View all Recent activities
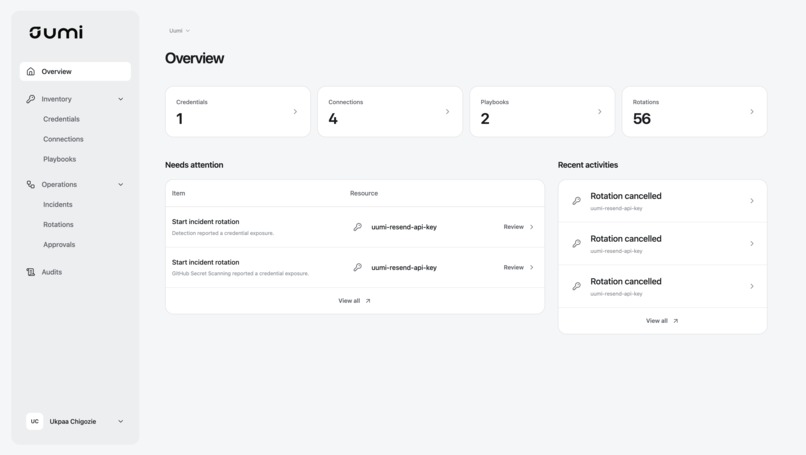 (662, 321)
